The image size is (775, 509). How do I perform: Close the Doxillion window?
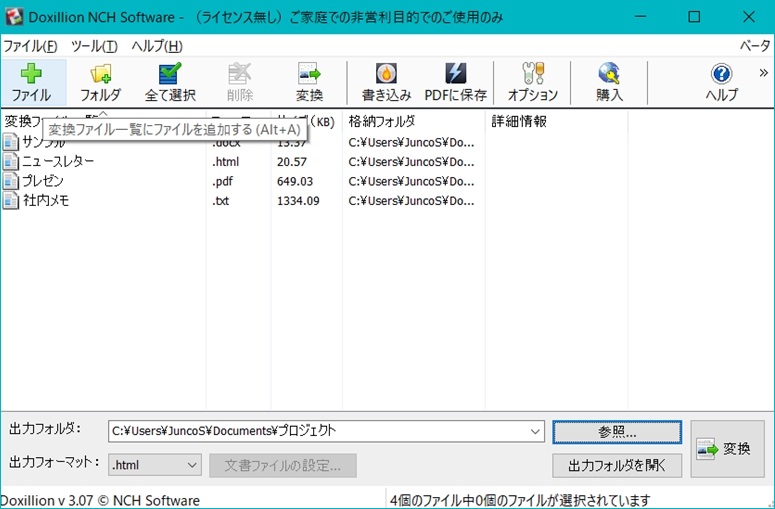point(748,17)
